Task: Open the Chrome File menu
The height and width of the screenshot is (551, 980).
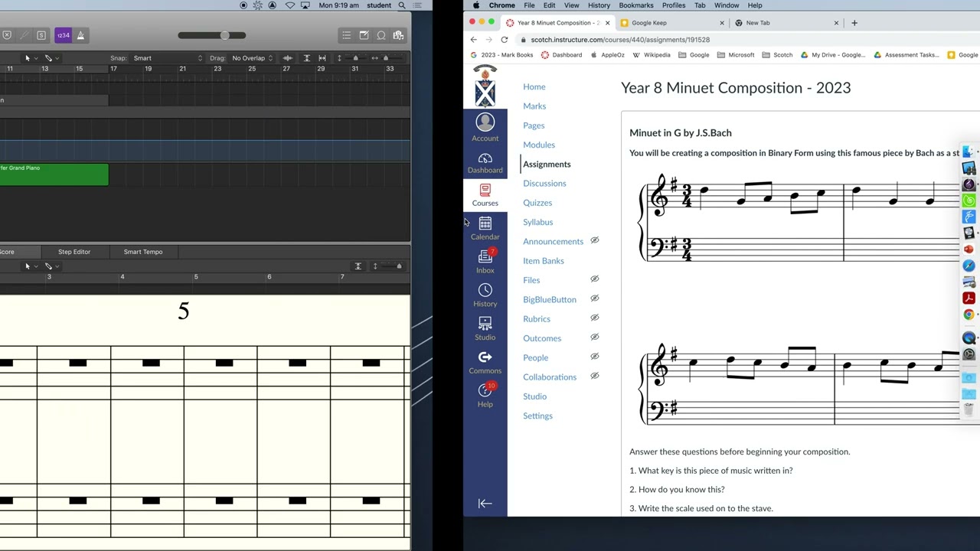Action: pyautogui.click(x=529, y=5)
